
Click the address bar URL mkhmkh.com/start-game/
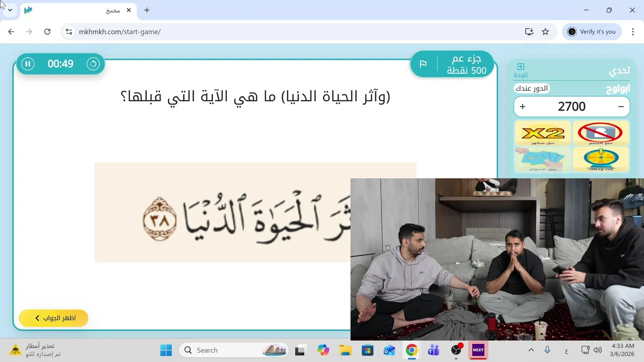pos(120,32)
